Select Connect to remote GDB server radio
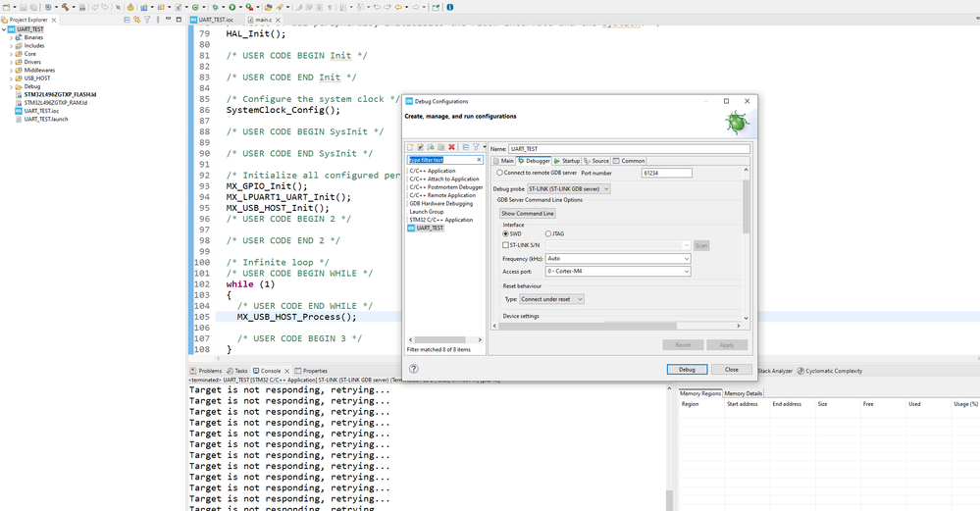This screenshot has width=980, height=511. (x=499, y=173)
